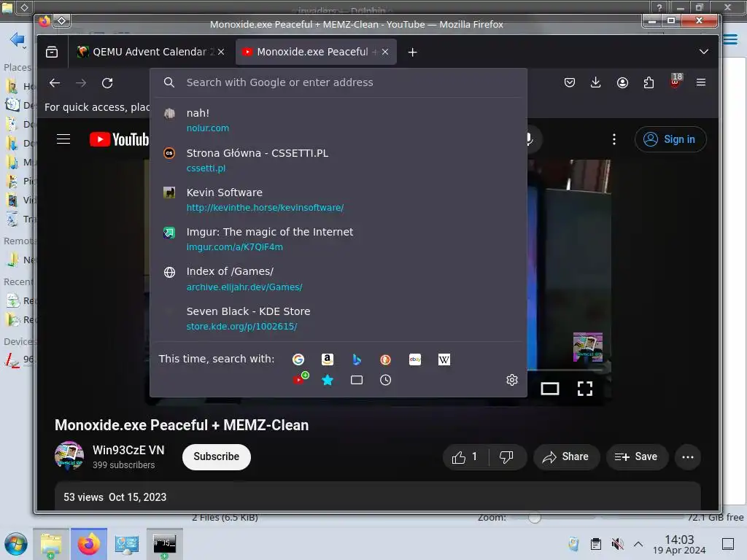Close the QEMU Advent Calendar tab
This screenshot has height=560, width=747.
(221, 52)
